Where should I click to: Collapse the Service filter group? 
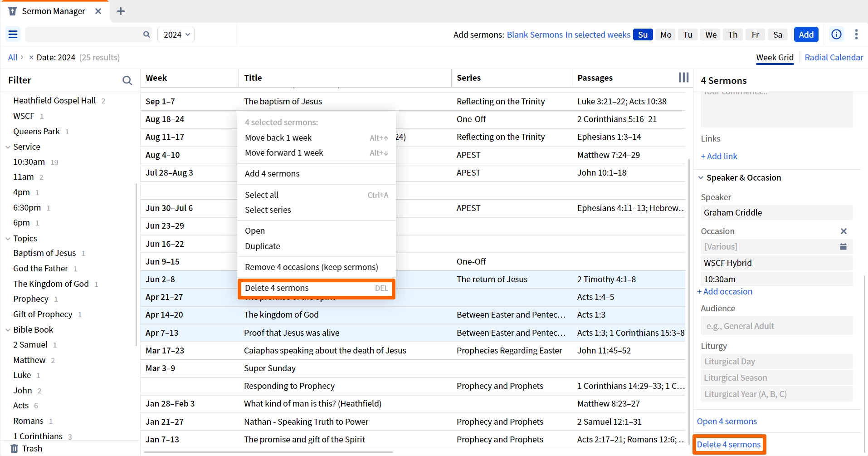(x=8, y=147)
